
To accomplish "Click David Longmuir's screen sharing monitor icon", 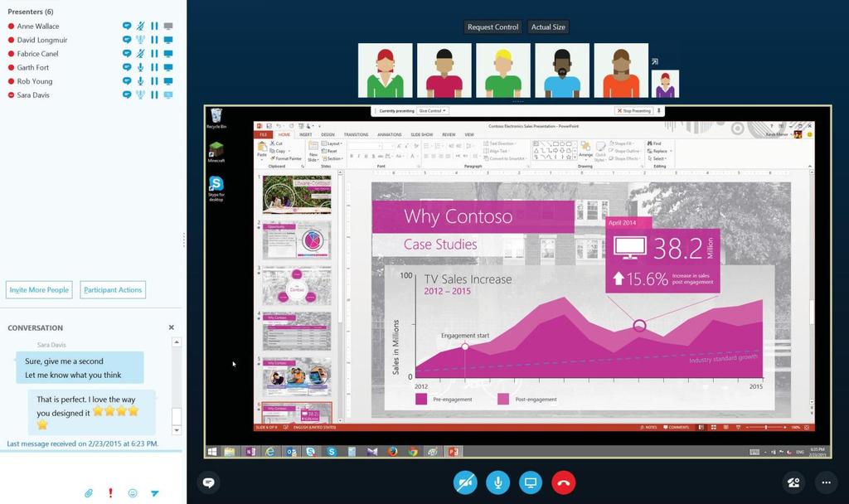I will pos(168,40).
